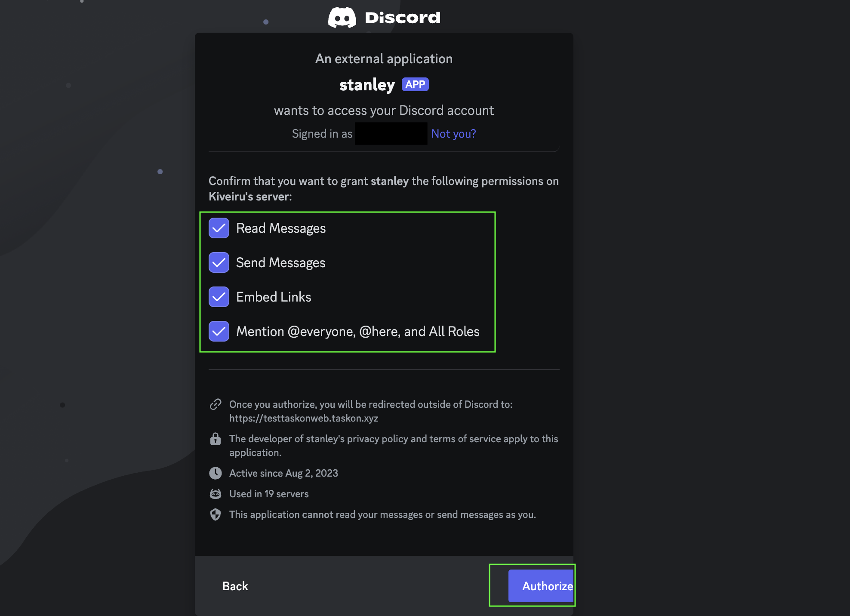Screen dimensions: 850x616
Task: Click 'wants to access your Discord account'
Action: point(384,111)
